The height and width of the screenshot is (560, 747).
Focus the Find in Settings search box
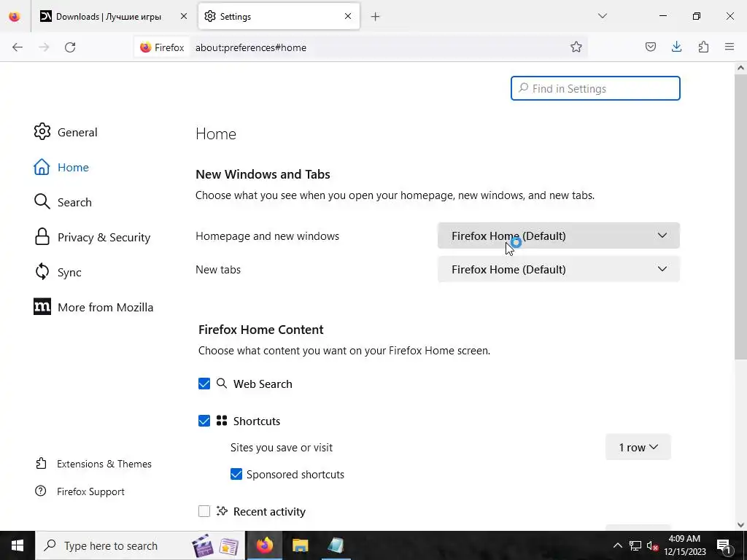tap(595, 88)
